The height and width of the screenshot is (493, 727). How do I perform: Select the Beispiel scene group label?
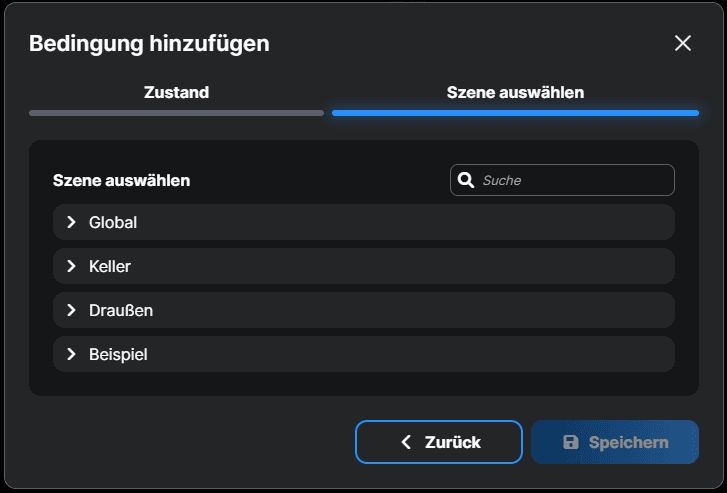click(118, 354)
